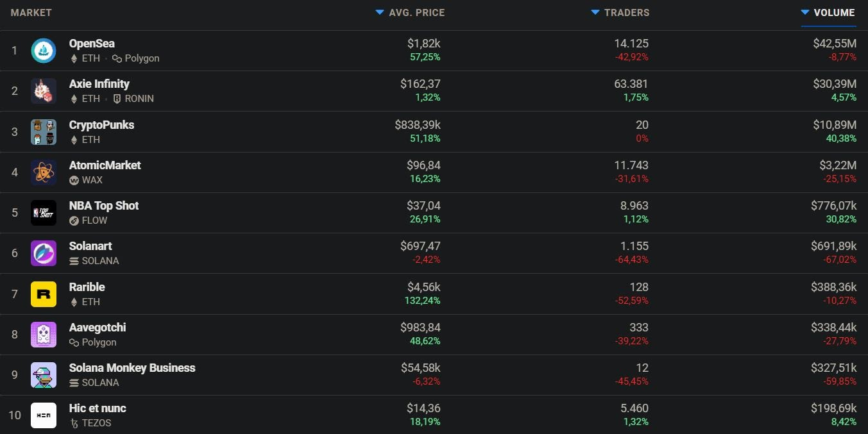868x434 pixels.
Task: Select Solanart traders change -64,43%
Action: pyautogui.click(x=632, y=260)
